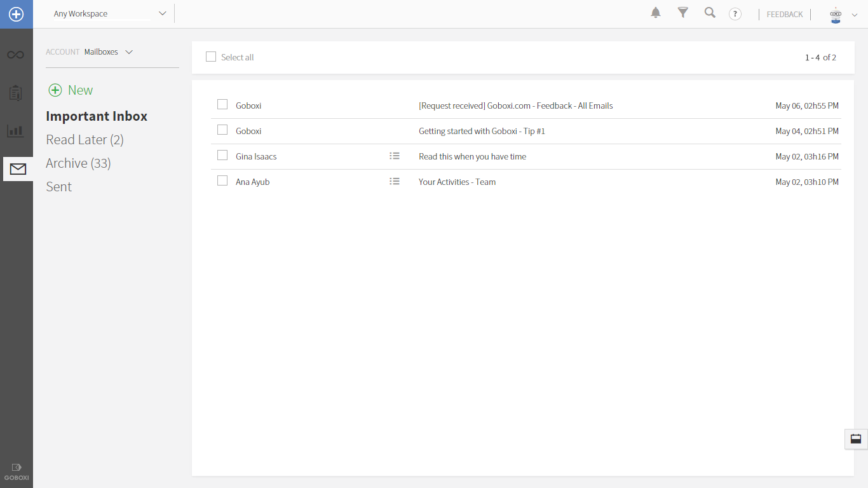The image size is (868, 488).
Task: Open the help question mark icon
Action: click(x=735, y=14)
